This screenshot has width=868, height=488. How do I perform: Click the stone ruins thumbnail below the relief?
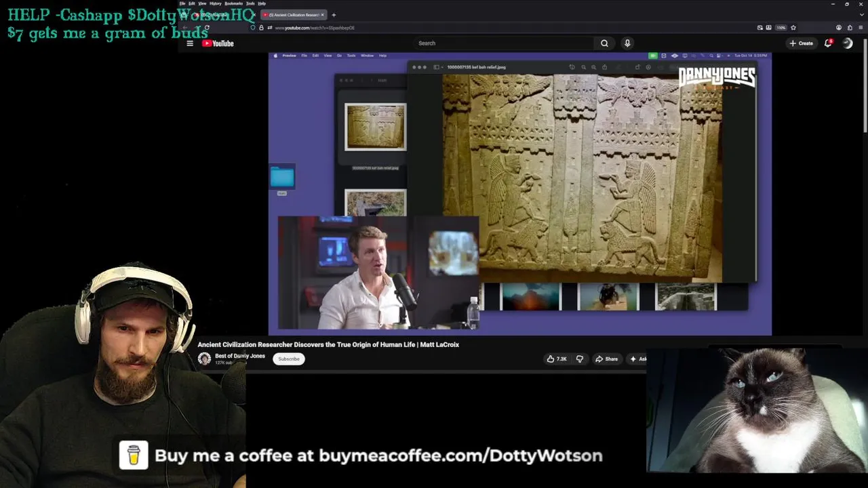click(686, 296)
